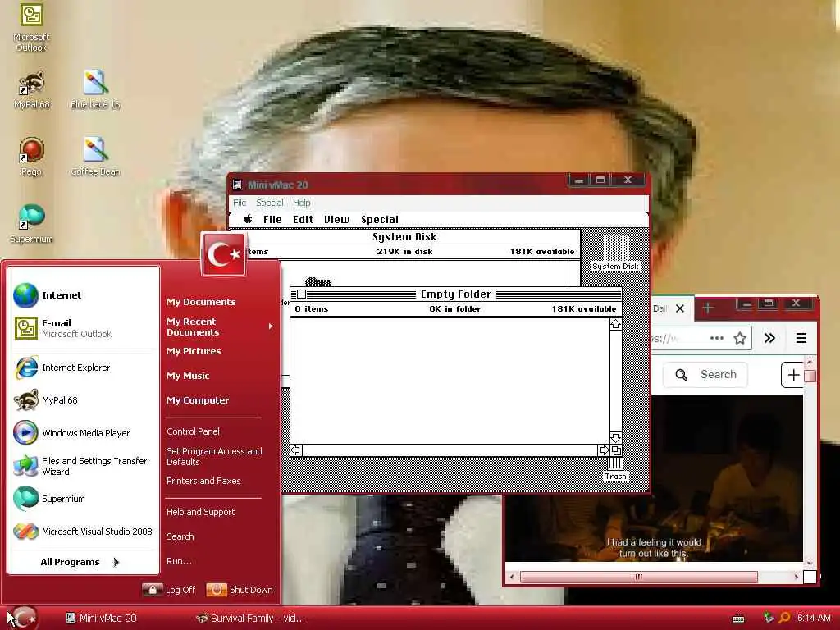Click the Start button on taskbar
The width and height of the screenshot is (840, 630).
tap(23, 618)
